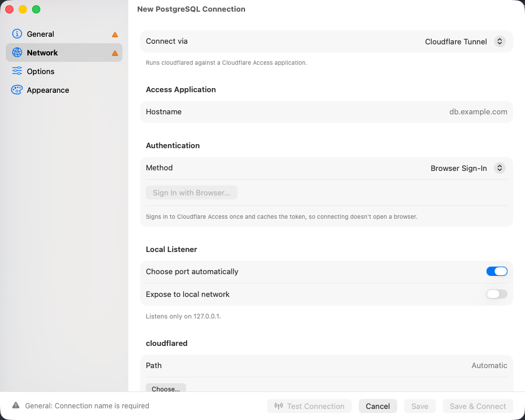Click the warning icon in the bottom status bar
The width and height of the screenshot is (525, 420).
pos(16,405)
